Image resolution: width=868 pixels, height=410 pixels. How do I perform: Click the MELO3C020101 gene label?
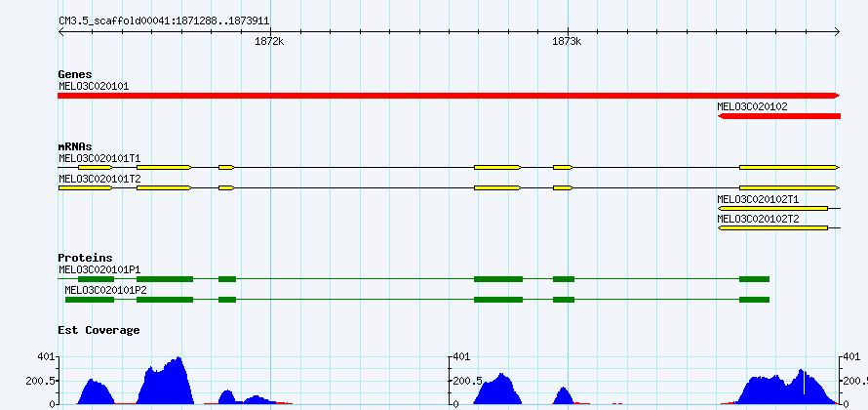point(94,86)
